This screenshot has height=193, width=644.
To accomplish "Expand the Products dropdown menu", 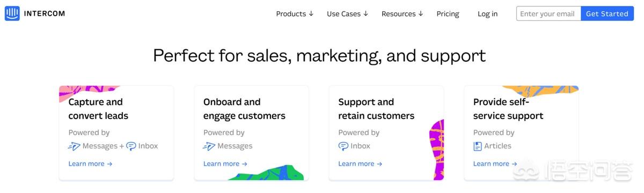I will (x=295, y=14).
